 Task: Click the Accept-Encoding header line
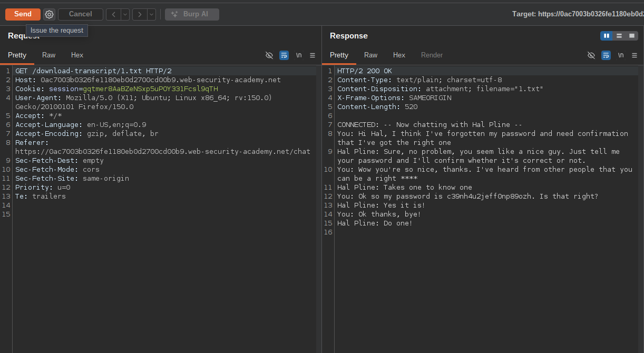tap(87, 134)
